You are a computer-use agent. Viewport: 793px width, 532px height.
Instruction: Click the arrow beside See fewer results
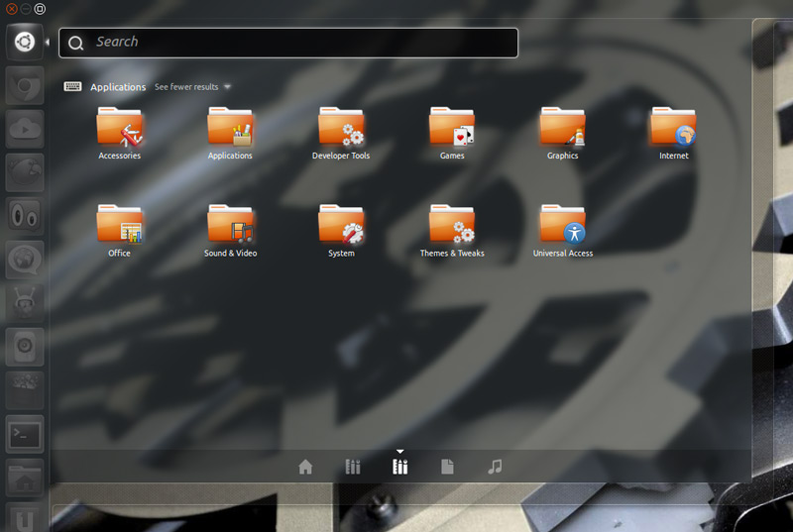pos(227,87)
